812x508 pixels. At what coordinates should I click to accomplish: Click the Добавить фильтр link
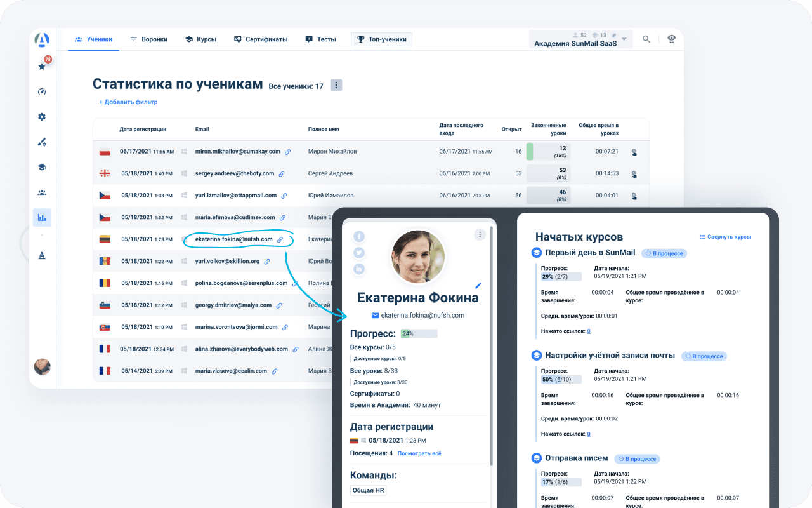[x=128, y=102]
